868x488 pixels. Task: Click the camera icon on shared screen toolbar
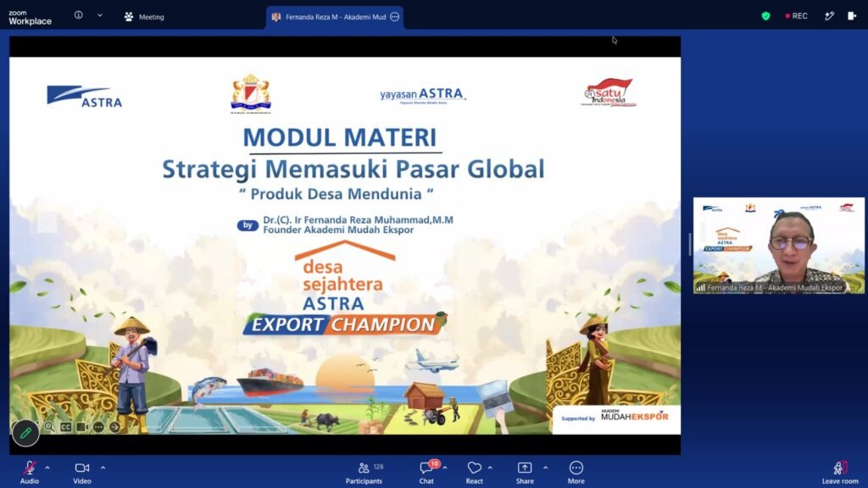[82, 427]
